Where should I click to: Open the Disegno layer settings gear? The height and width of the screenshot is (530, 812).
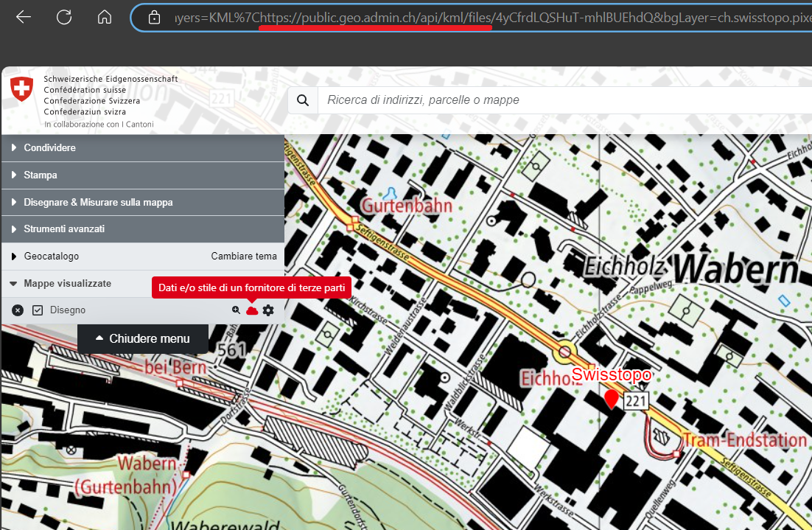[x=268, y=310]
